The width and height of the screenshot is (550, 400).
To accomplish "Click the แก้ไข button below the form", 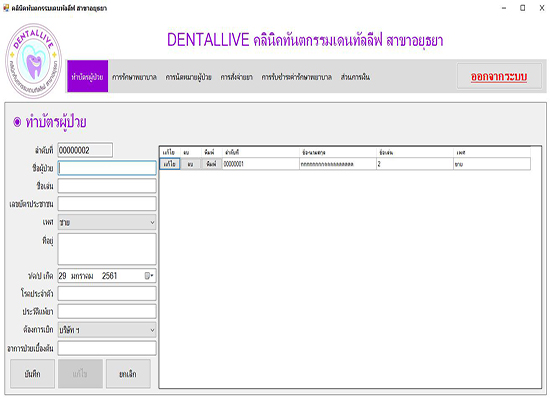I will [80, 374].
